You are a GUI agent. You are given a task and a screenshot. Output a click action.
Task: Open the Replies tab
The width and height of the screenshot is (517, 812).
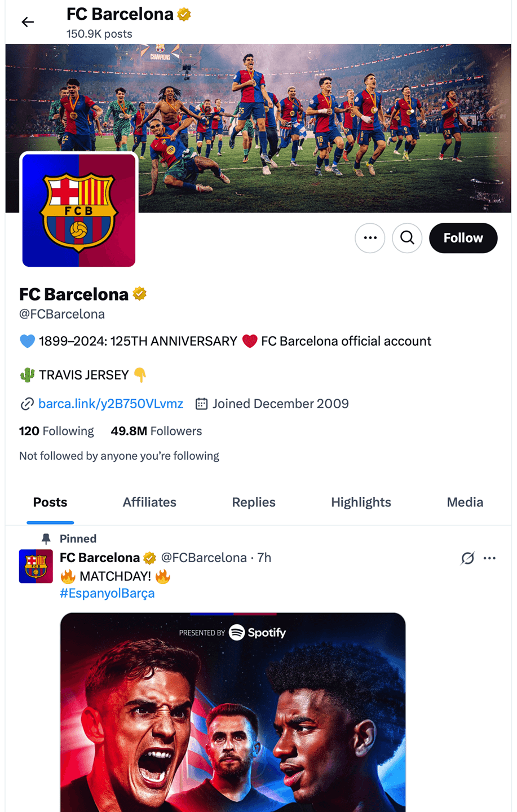(x=253, y=502)
